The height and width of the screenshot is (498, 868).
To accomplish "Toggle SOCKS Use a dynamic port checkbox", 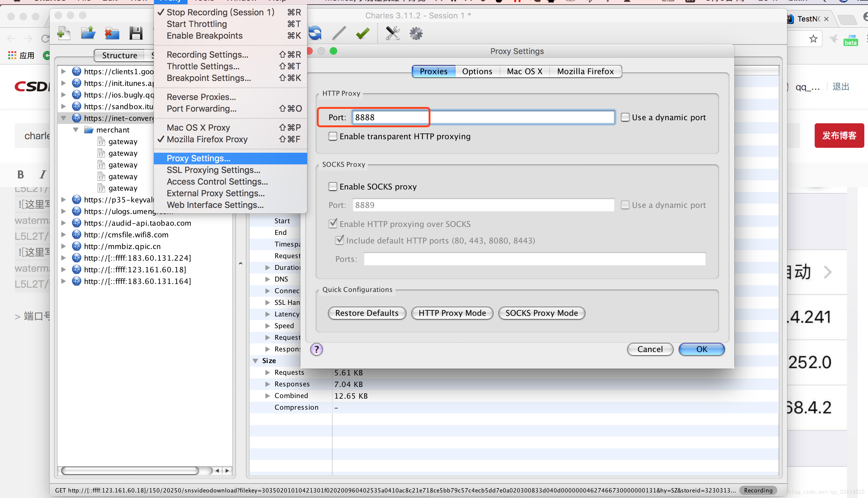I will tap(625, 205).
